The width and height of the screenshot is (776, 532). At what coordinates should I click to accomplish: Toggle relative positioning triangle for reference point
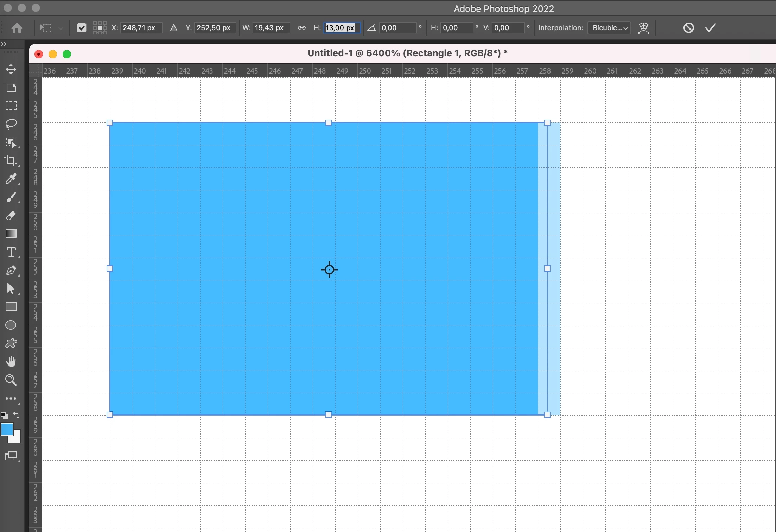173,28
